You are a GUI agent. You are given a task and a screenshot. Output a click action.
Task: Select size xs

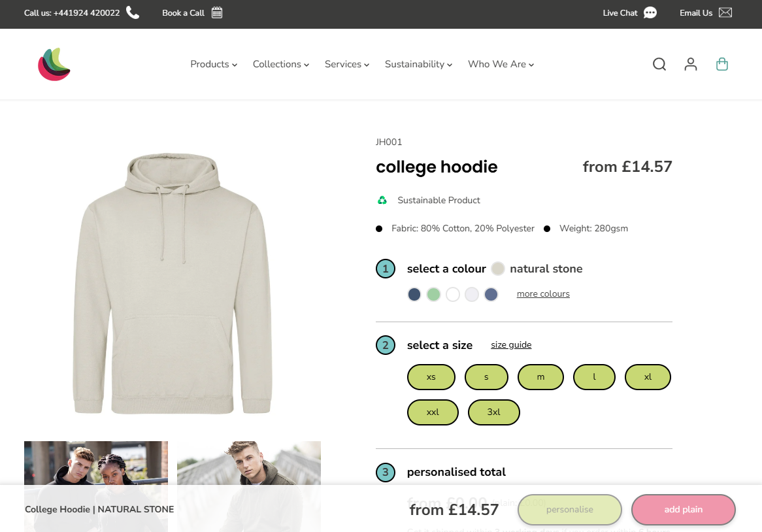coord(431,377)
